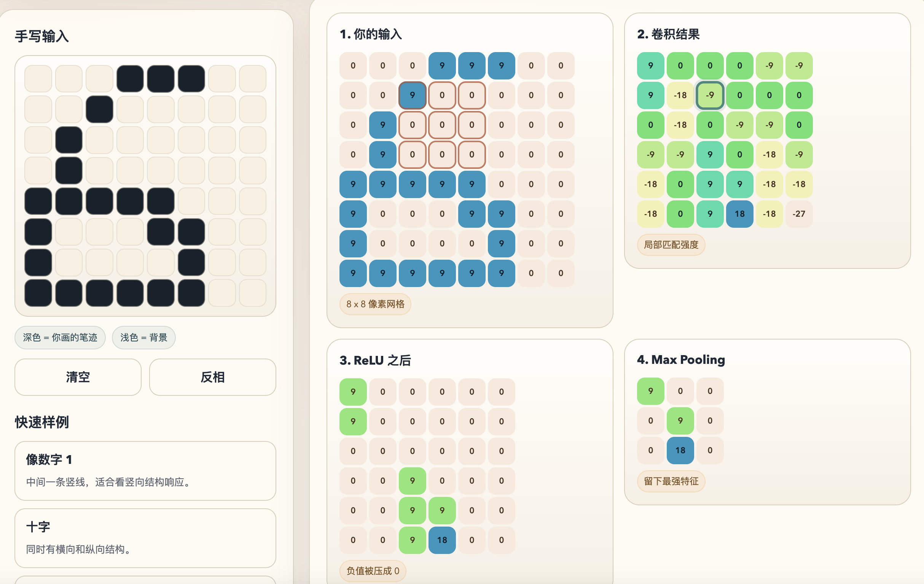Image resolution: width=924 pixels, height=584 pixels.
Task: Click the blue 18 cell in the ReLU grid
Action: (442, 540)
